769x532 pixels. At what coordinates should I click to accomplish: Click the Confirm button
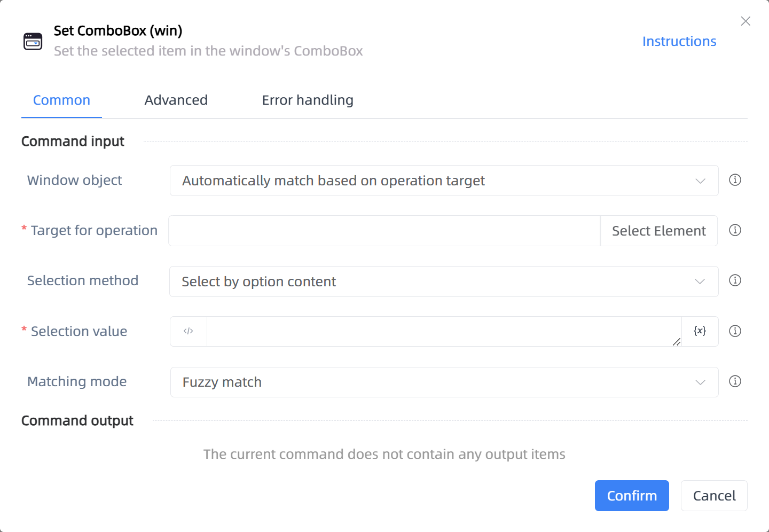[632, 496]
